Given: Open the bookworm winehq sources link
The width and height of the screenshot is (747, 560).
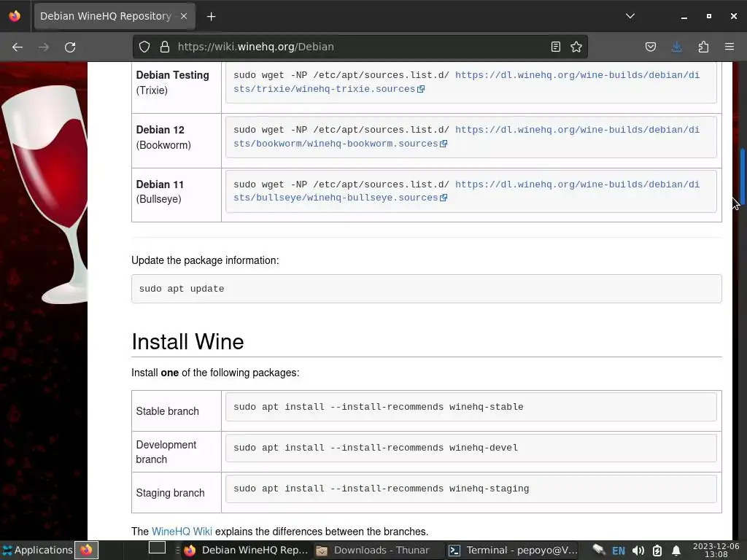Looking at the screenshot, I should [x=466, y=136].
